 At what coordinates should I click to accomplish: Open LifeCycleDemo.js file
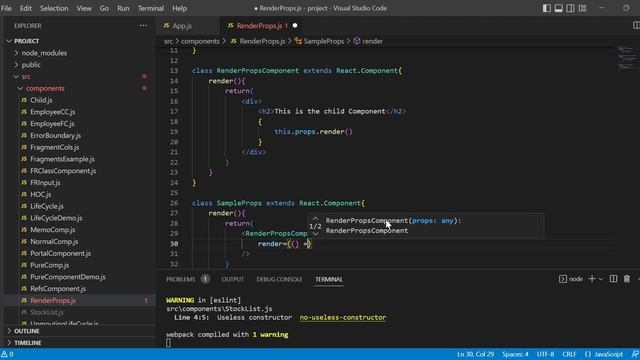tap(56, 218)
